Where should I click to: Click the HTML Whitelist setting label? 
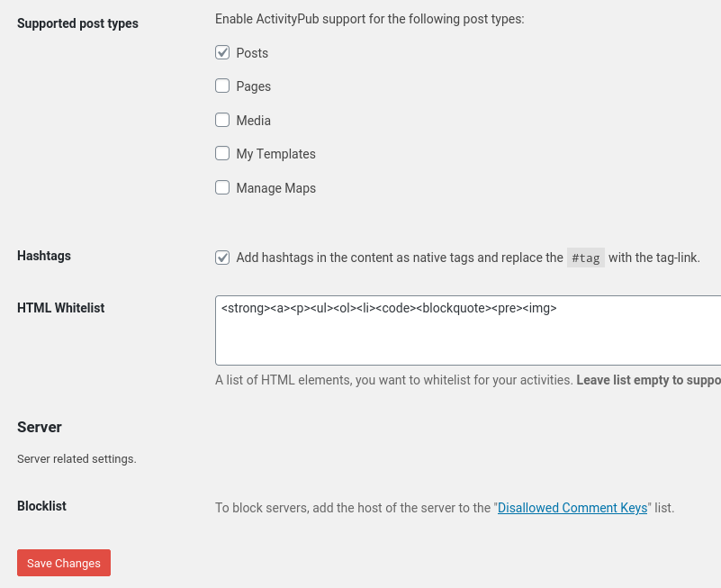pos(60,308)
